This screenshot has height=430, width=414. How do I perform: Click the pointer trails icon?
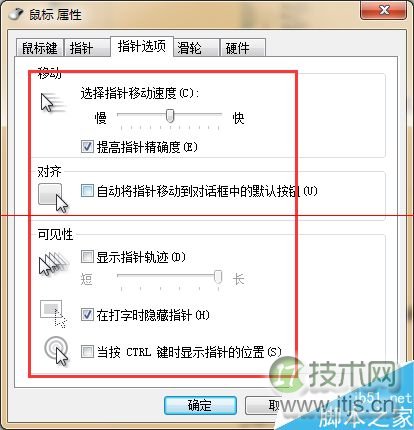coord(54,264)
